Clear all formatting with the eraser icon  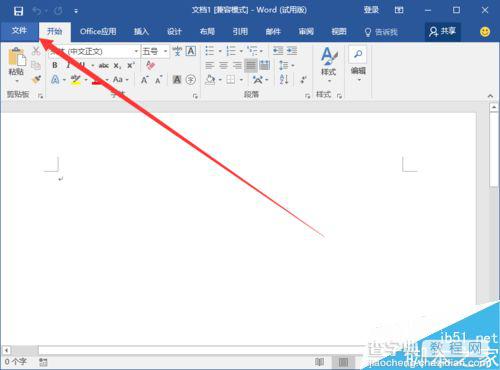(x=150, y=65)
